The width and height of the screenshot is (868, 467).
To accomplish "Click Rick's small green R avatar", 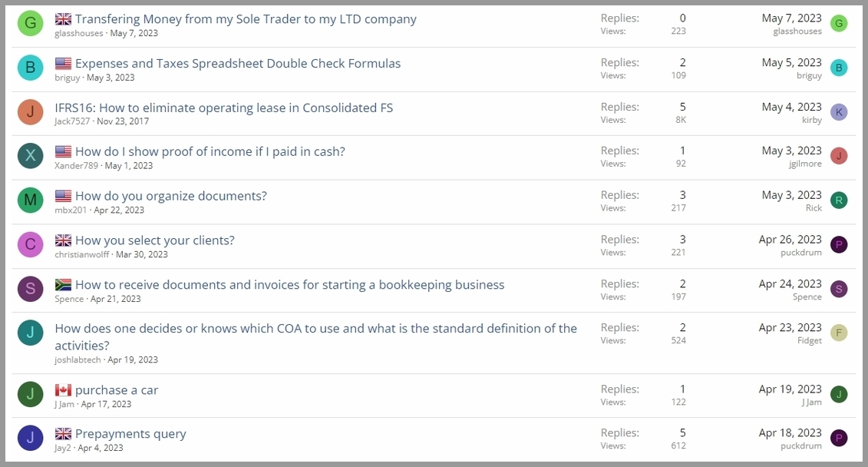I will [x=839, y=200].
